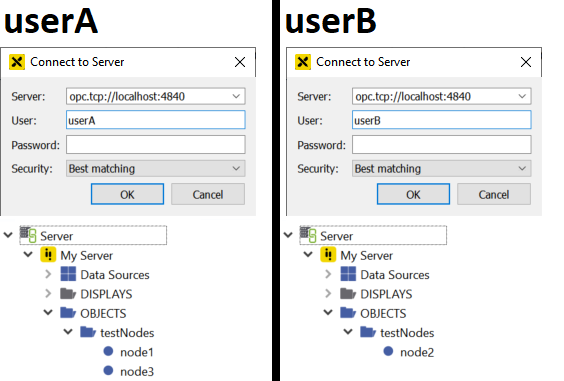Collapse the My Server node in userB tree
Screen dimensions: 564x381
[308, 254]
